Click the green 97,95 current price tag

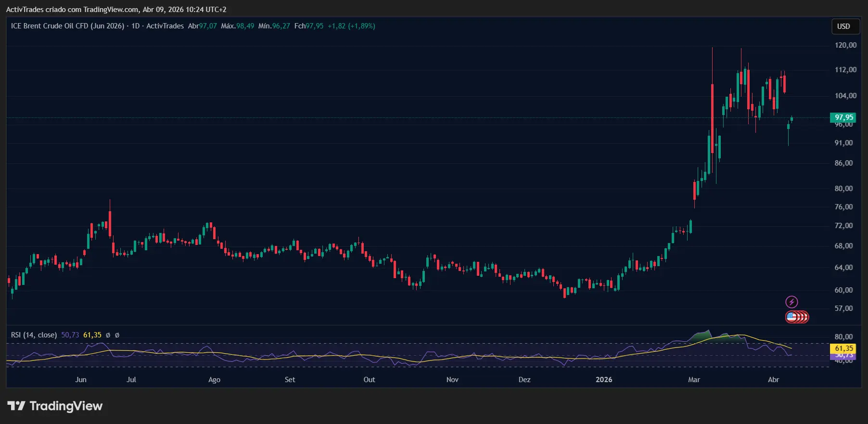843,117
